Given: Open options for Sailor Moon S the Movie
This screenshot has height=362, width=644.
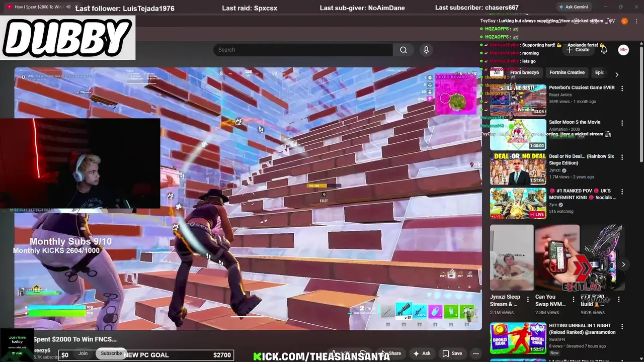Looking at the screenshot, I should 622,123.
